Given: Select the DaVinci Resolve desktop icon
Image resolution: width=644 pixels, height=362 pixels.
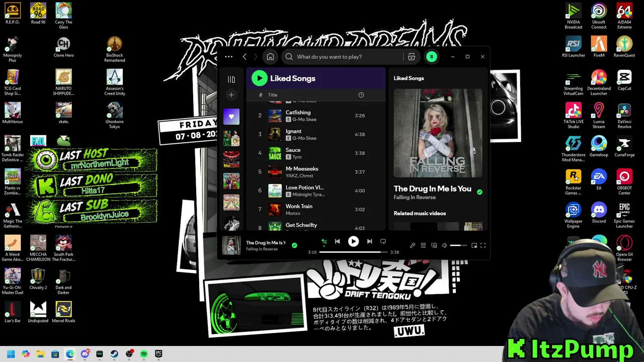Looking at the screenshot, I should point(624,116).
